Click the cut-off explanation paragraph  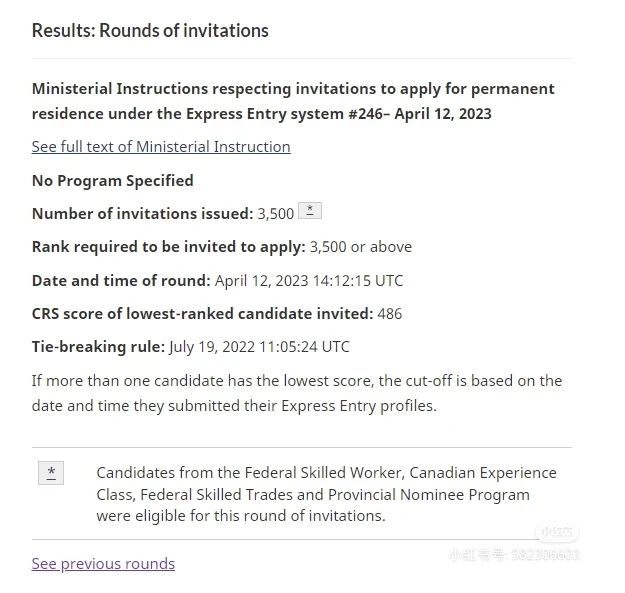(297, 393)
